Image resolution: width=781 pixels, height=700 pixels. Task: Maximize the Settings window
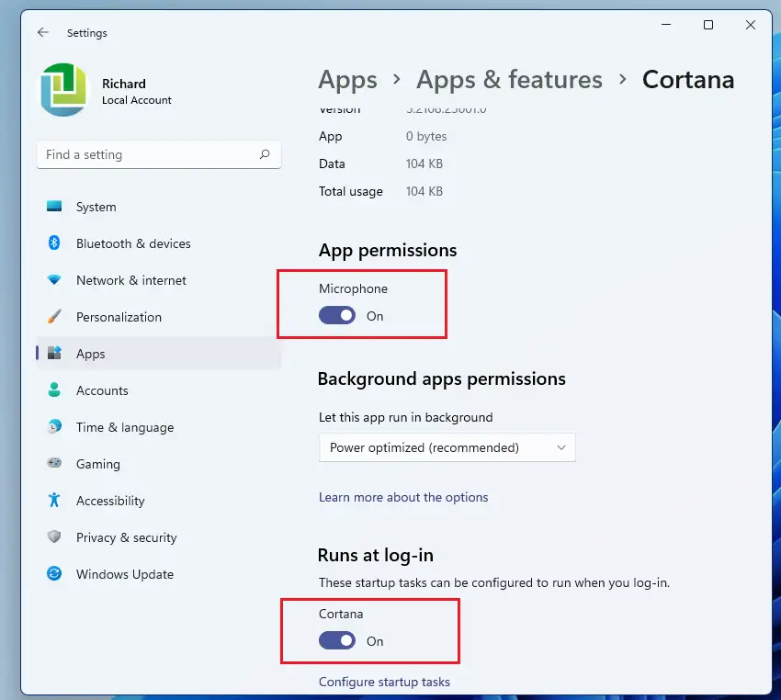tap(707, 25)
